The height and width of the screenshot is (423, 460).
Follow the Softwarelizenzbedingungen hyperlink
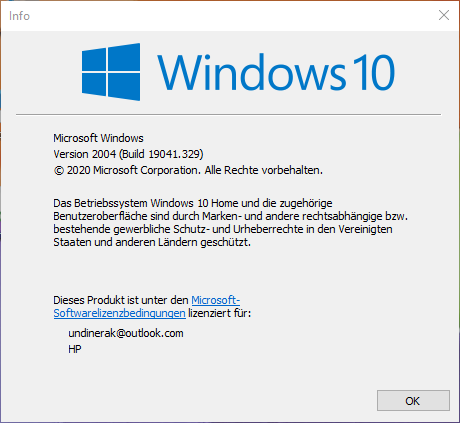click(119, 313)
